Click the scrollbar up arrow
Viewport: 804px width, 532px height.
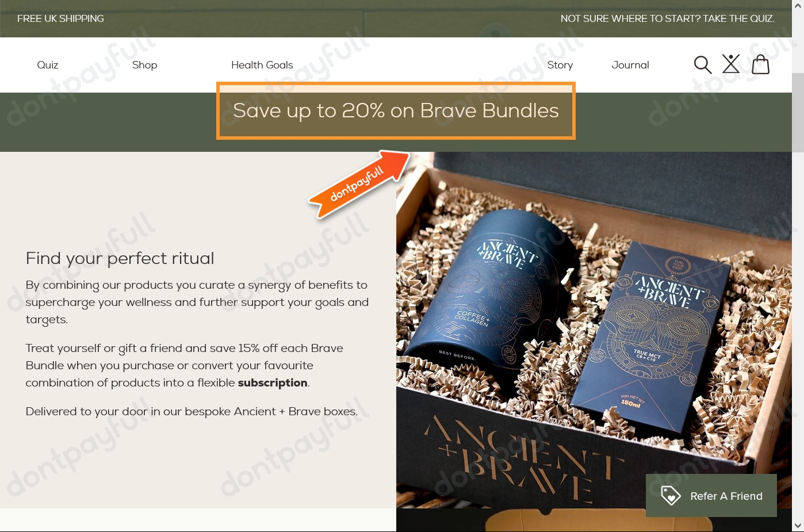pos(798,6)
